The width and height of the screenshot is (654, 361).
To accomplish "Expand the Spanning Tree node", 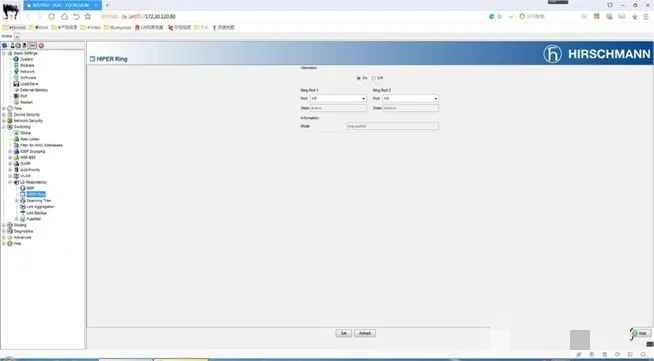I will click(17, 201).
